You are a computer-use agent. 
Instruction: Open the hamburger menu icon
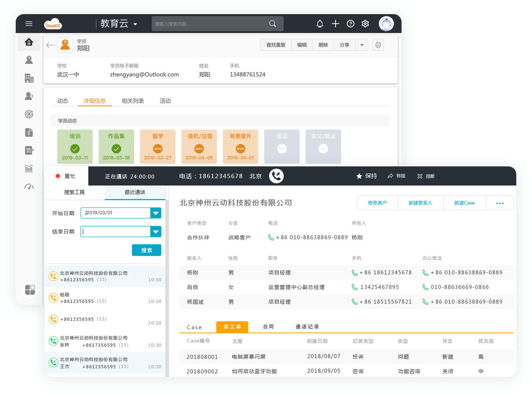coord(29,24)
